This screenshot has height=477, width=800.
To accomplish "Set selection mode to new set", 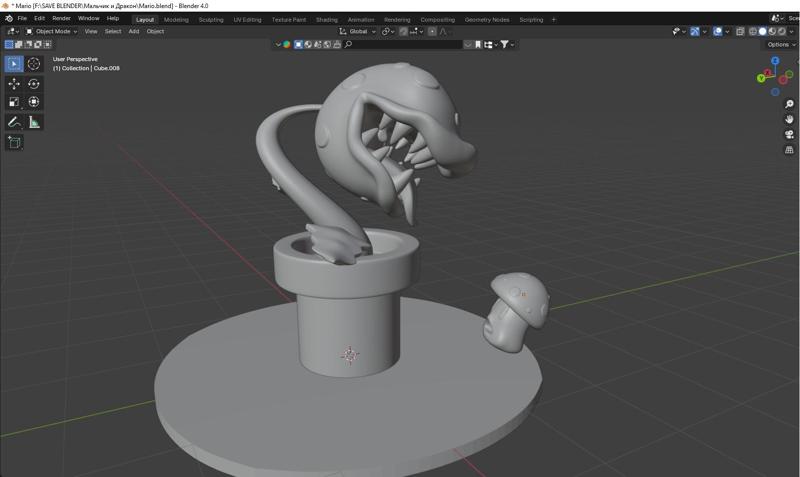I will point(9,44).
